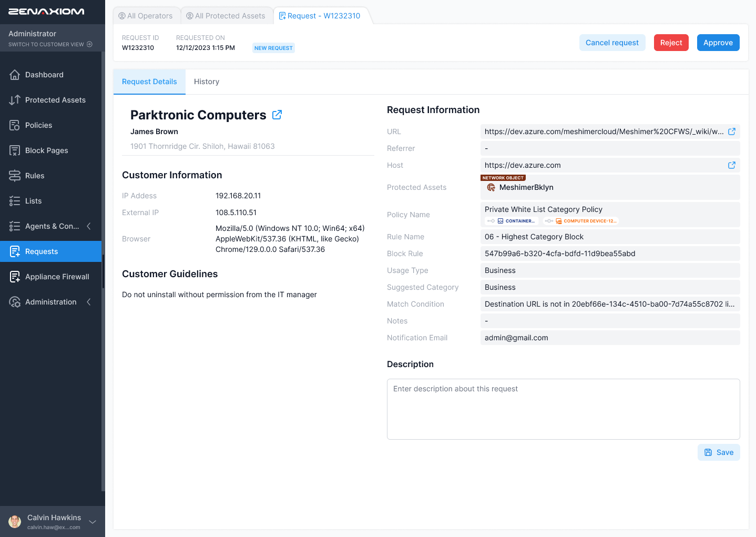Image resolution: width=756 pixels, height=537 pixels.
Task: Click the Zenaxiom logo
Action: (46, 12)
